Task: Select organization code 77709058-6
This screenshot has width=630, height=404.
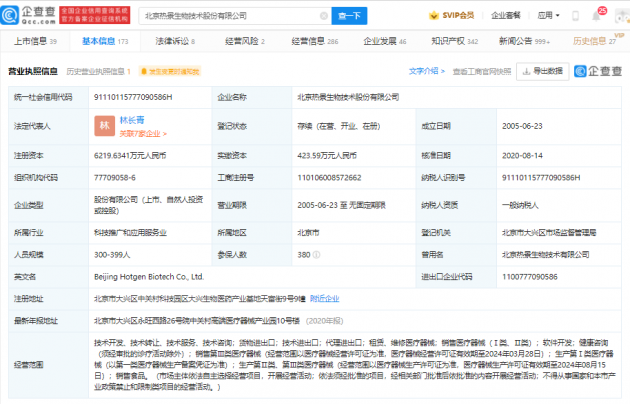Action: pos(115,178)
